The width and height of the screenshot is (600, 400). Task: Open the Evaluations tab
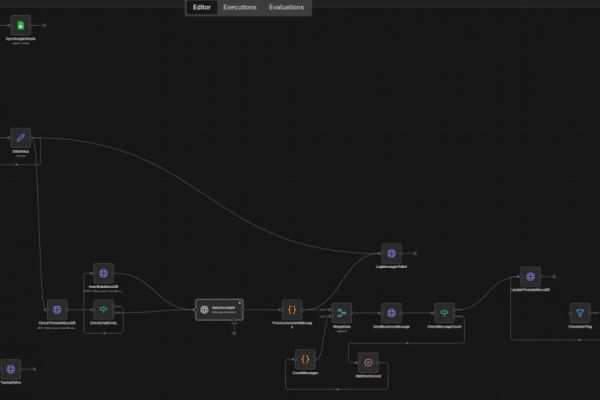[x=286, y=7]
